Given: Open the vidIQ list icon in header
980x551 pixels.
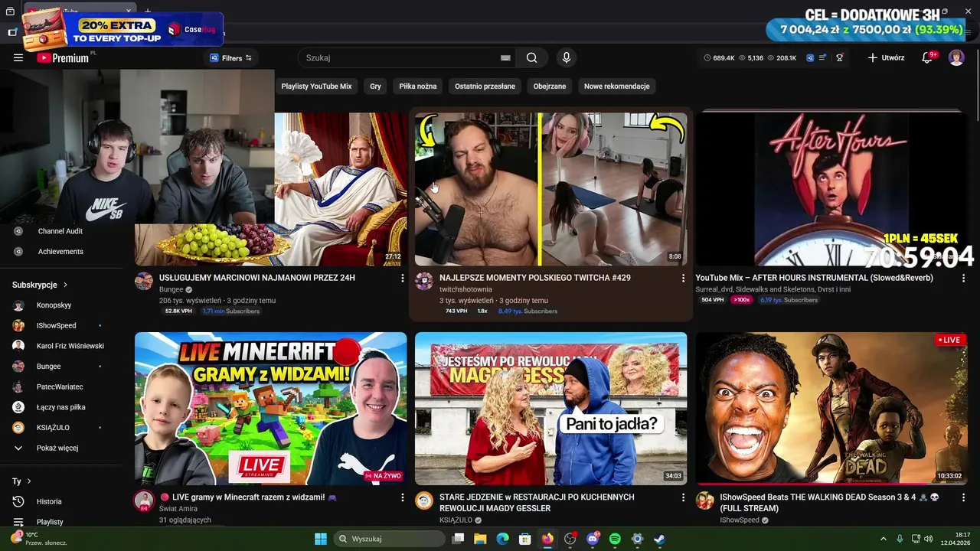Looking at the screenshot, I should (822, 57).
